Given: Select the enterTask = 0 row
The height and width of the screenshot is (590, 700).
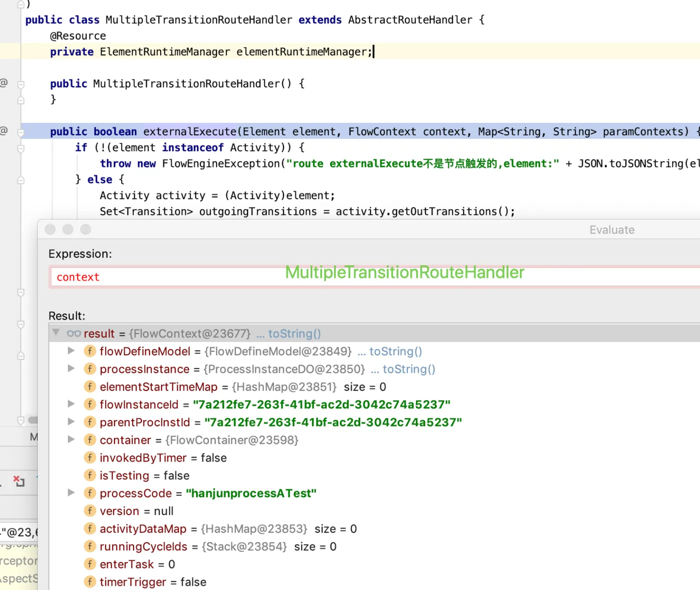Looking at the screenshot, I should [x=374, y=564].
